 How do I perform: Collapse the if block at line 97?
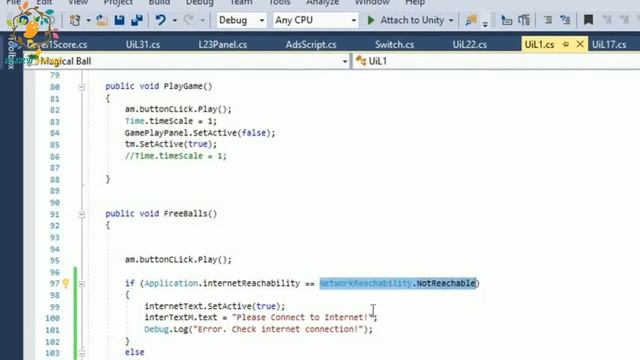(x=82, y=284)
